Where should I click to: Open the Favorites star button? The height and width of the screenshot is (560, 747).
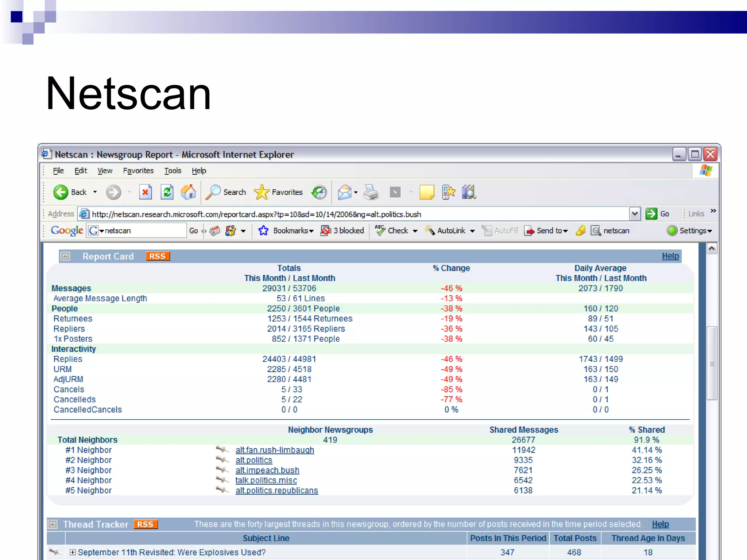pyautogui.click(x=278, y=192)
